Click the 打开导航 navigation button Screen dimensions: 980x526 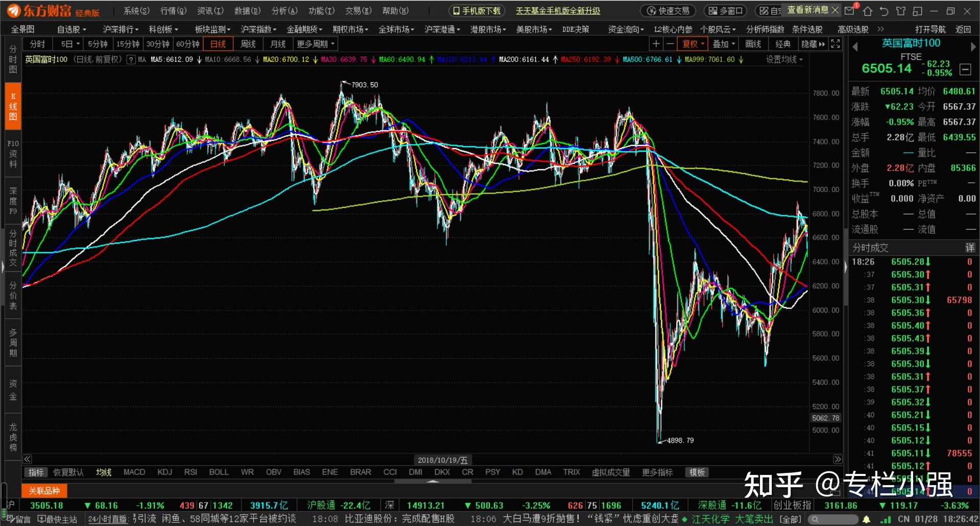930,29
